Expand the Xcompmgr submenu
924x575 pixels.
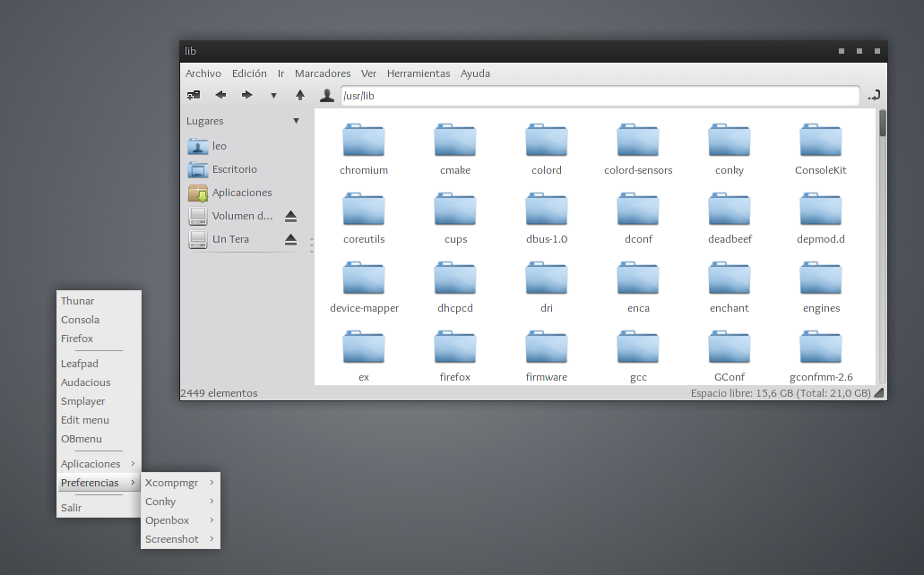click(x=180, y=483)
